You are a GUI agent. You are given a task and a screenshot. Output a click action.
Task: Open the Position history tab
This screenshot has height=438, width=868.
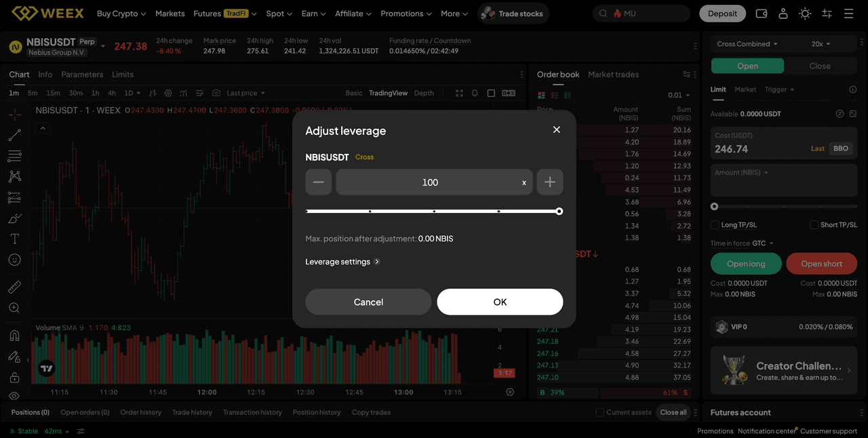tap(317, 412)
